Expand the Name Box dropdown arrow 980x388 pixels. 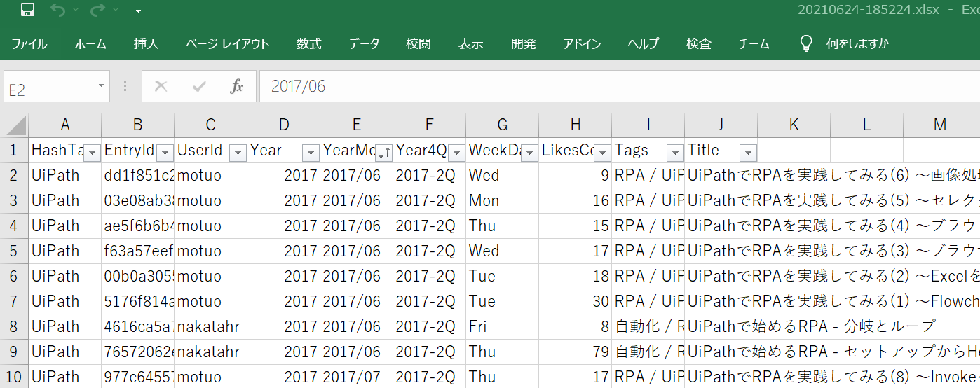coord(101,86)
